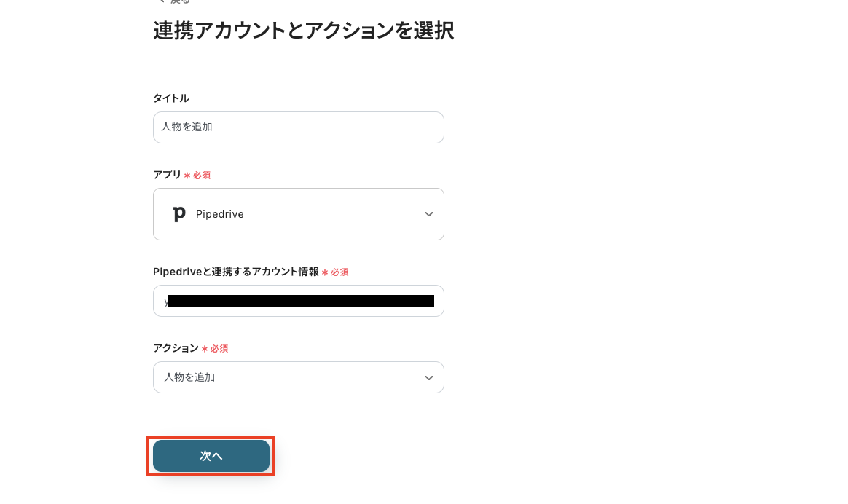Click the Pipedriveと連携するアカウント情報 label
The width and height of the screenshot is (848, 504).
236,272
